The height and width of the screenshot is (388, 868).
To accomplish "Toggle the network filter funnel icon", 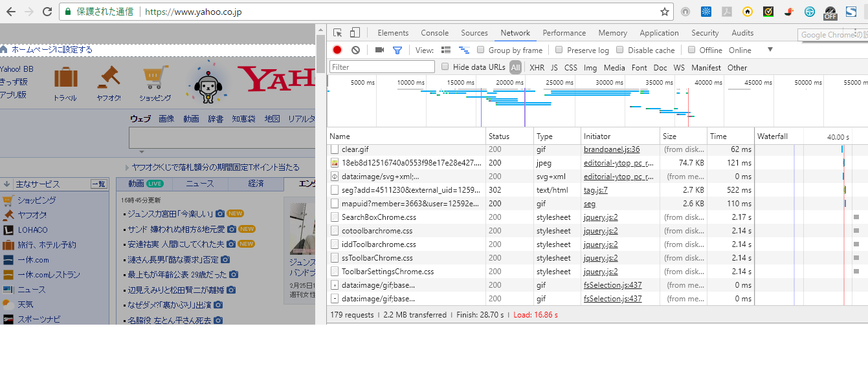I will pyautogui.click(x=397, y=50).
